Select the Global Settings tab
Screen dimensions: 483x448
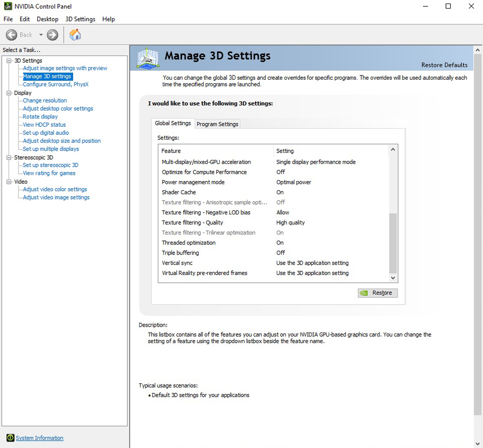173,123
